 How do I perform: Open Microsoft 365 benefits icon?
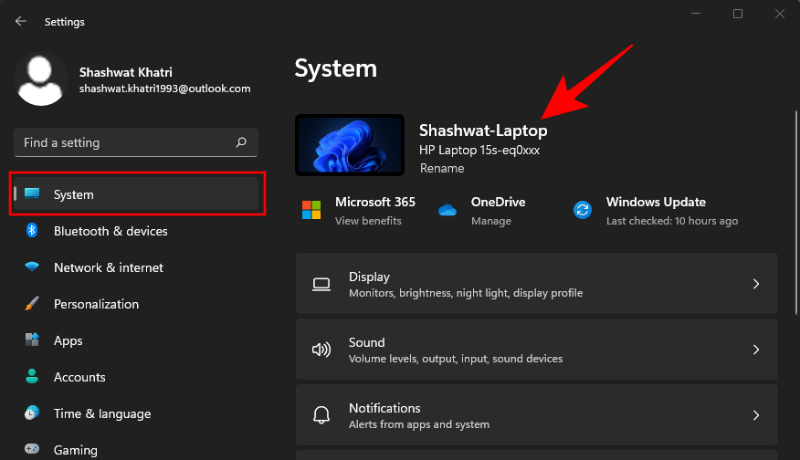[x=312, y=210]
